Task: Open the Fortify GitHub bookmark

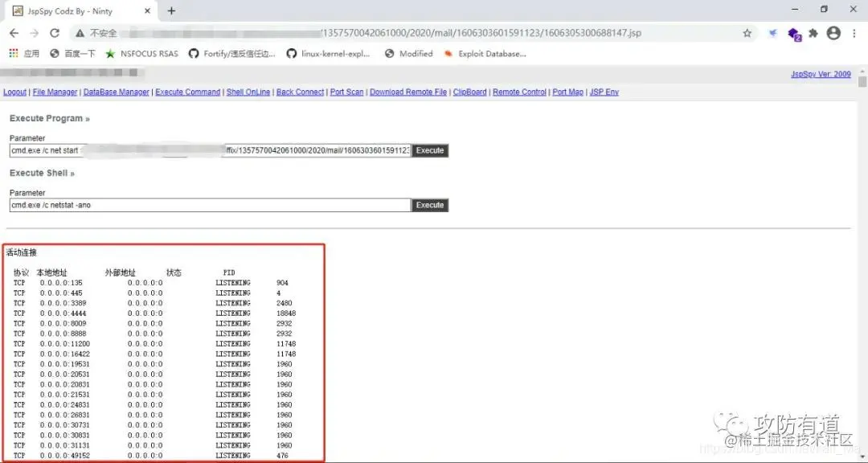Action: (232, 54)
